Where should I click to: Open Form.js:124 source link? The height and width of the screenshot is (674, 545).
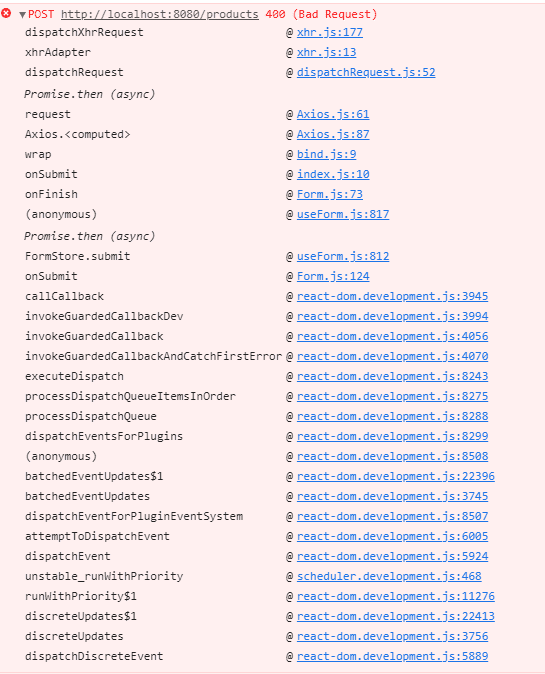(x=333, y=276)
